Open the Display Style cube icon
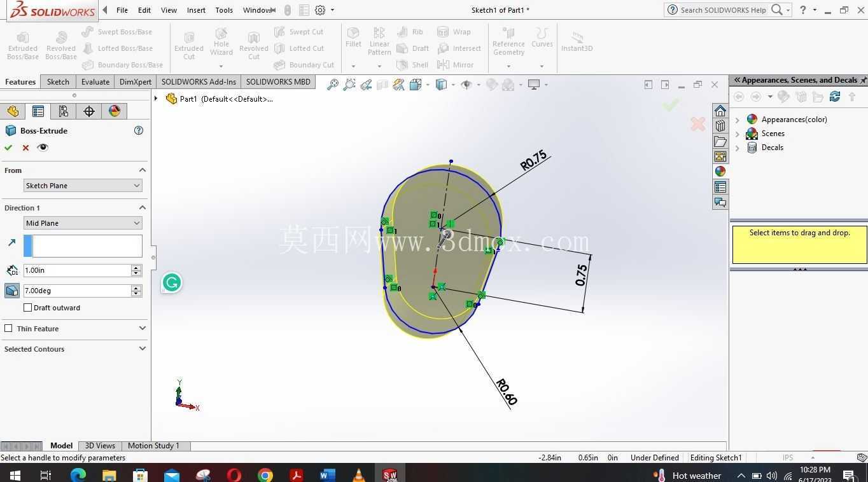The height and width of the screenshot is (482, 868). coord(441,85)
